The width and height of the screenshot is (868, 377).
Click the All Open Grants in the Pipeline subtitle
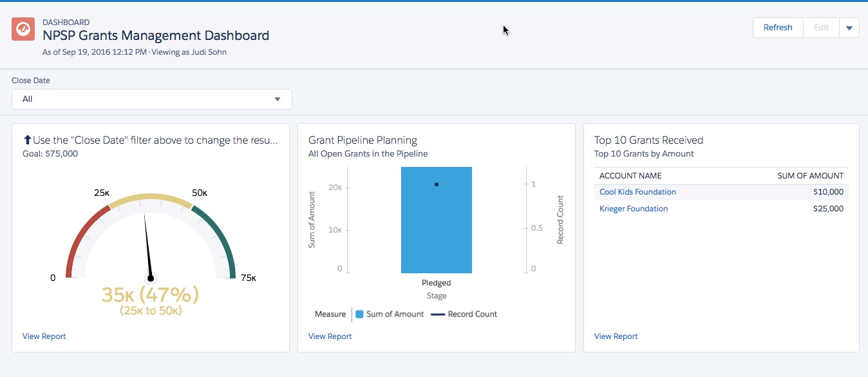[368, 154]
